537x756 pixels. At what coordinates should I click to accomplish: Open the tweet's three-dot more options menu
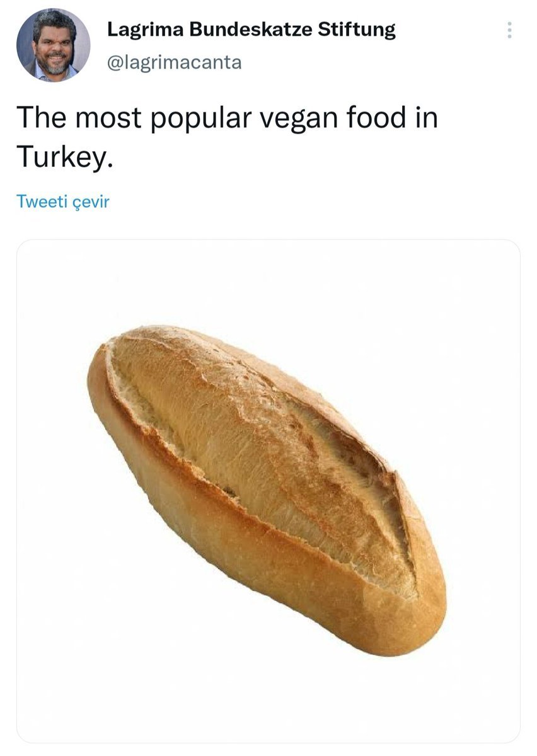click(x=509, y=30)
